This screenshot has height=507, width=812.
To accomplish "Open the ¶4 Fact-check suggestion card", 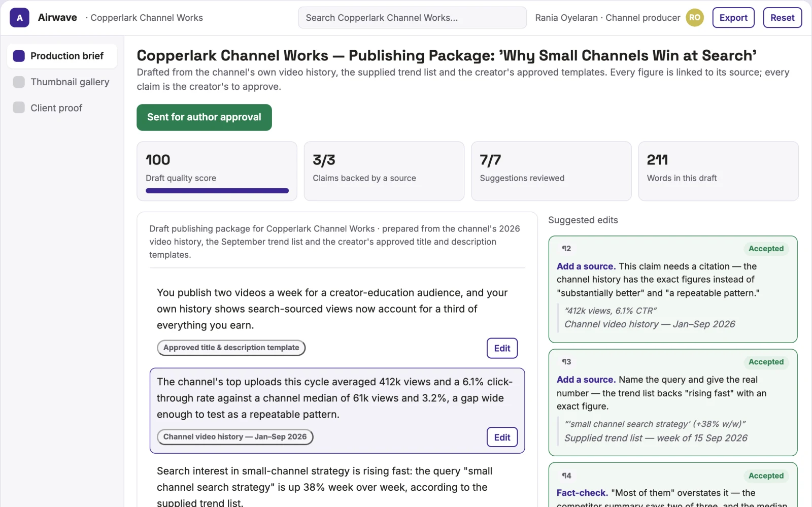I will [673, 485].
